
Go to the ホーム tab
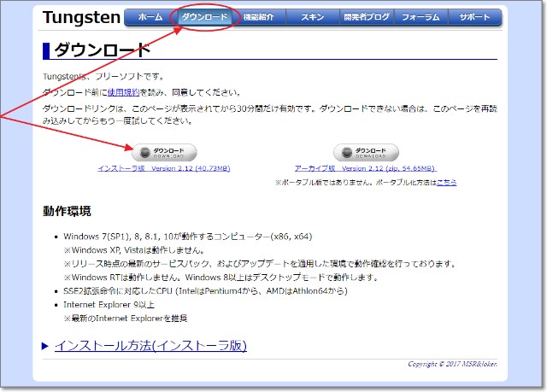pos(150,17)
